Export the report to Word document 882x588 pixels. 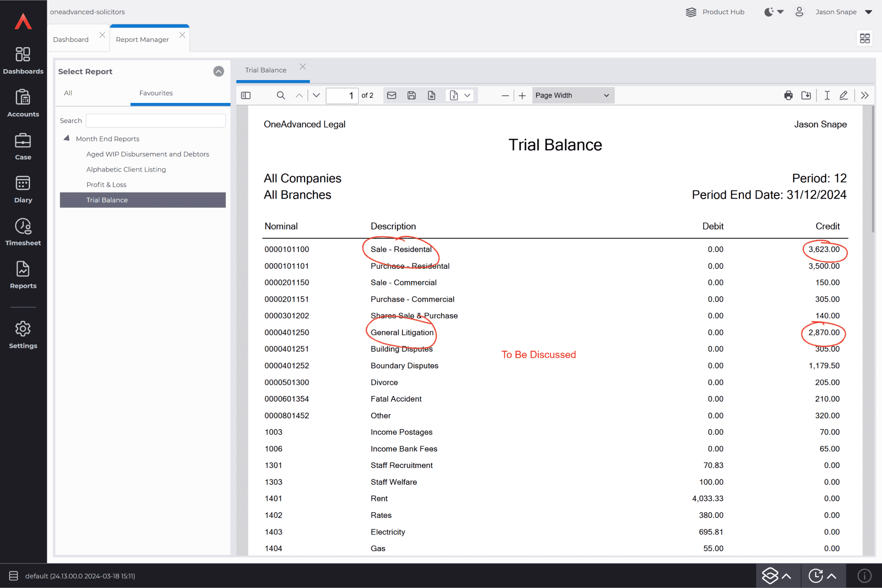431,95
